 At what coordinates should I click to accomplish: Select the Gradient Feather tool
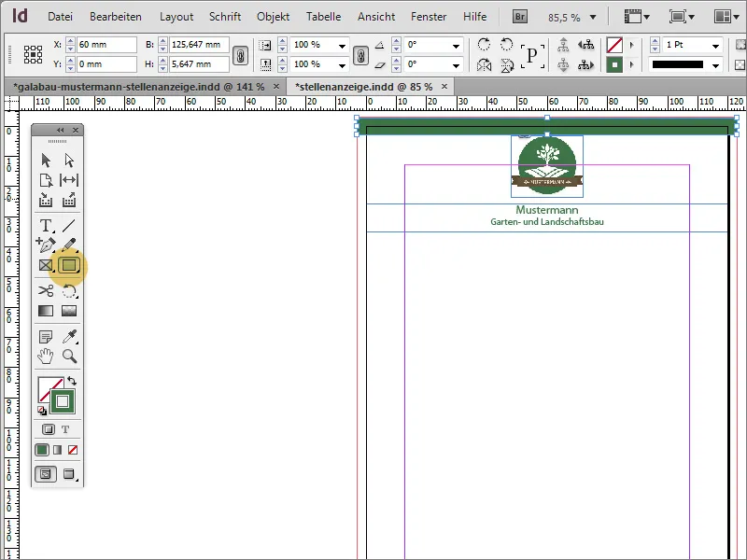click(69, 311)
